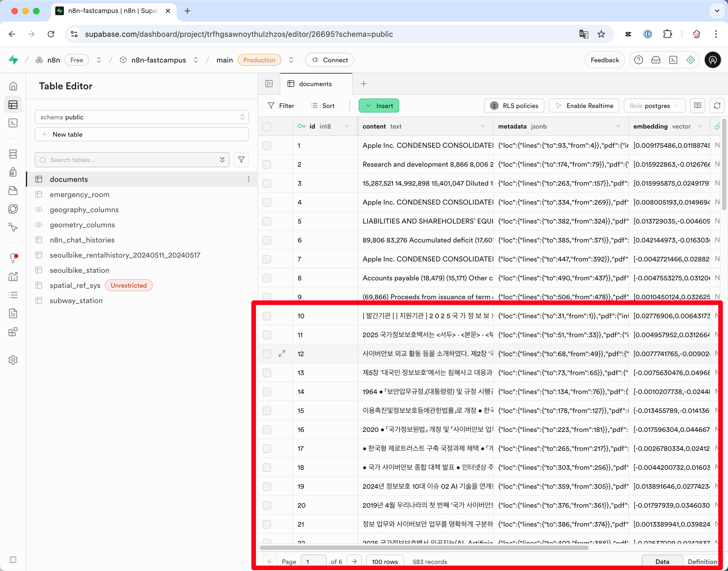The image size is (728, 571).
Task: Toggle the select-all header checkbox
Action: point(267,126)
